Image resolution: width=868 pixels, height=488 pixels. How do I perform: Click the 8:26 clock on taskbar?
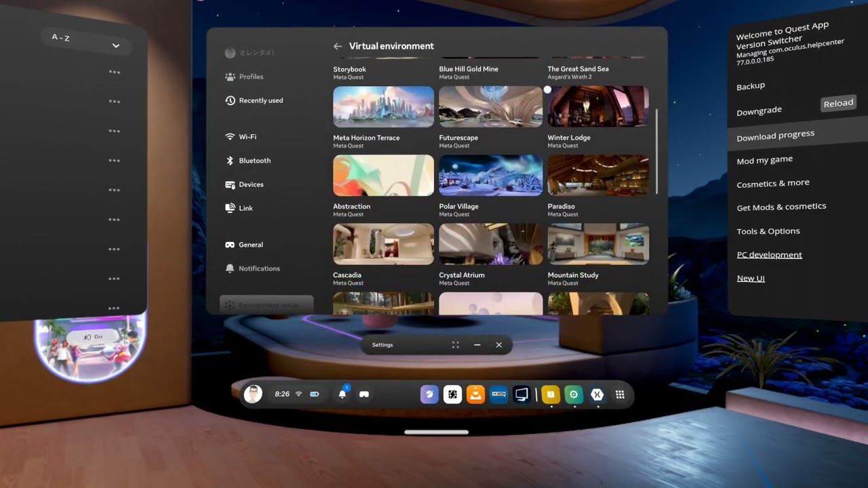(282, 394)
